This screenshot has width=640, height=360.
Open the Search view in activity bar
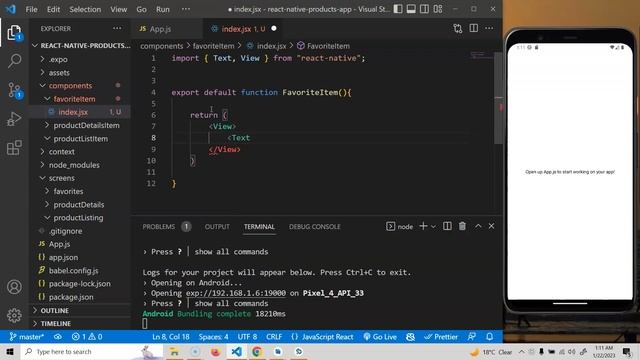click(14, 61)
